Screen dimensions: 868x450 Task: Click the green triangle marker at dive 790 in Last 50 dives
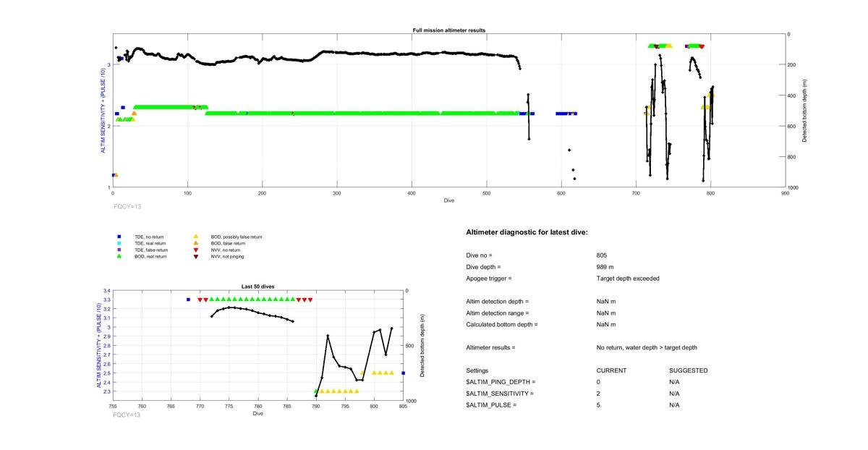click(x=316, y=391)
